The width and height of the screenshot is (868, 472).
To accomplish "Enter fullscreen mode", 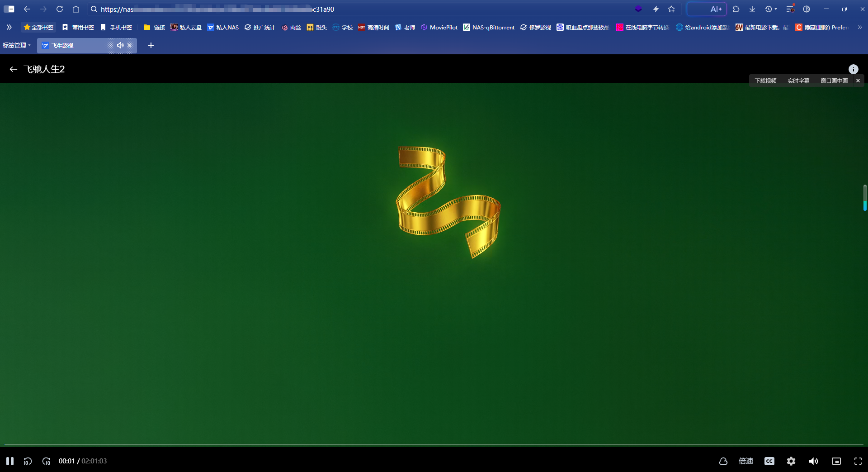I will click(858, 461).
